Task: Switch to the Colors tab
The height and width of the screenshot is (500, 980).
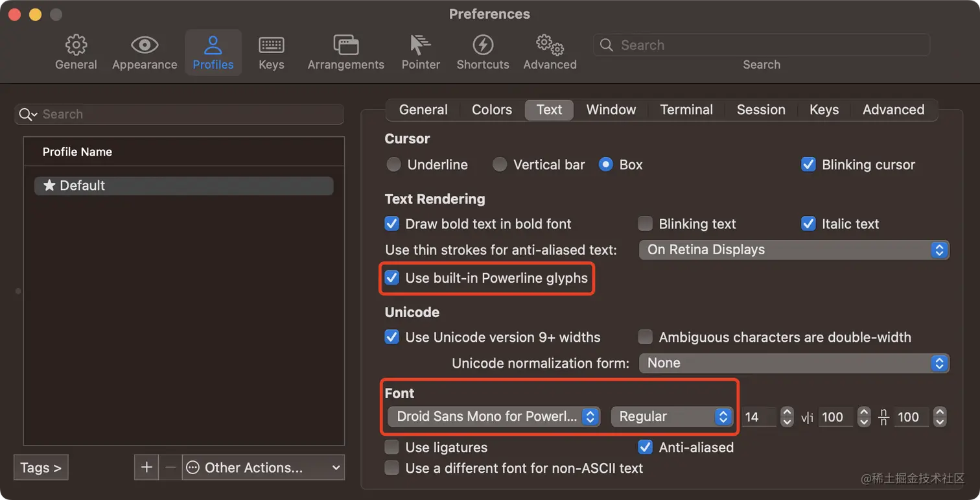Action: pyautogui.click(x=492, y=110)
